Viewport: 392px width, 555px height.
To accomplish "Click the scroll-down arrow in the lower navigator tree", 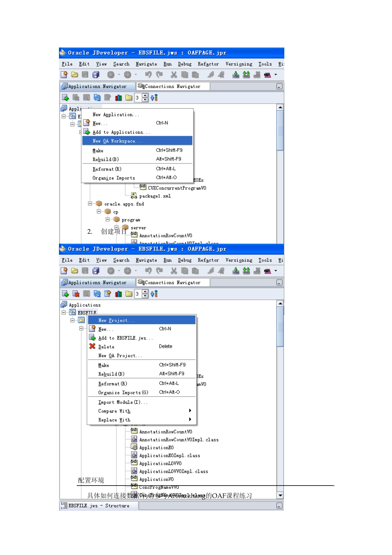I will 280,495.
